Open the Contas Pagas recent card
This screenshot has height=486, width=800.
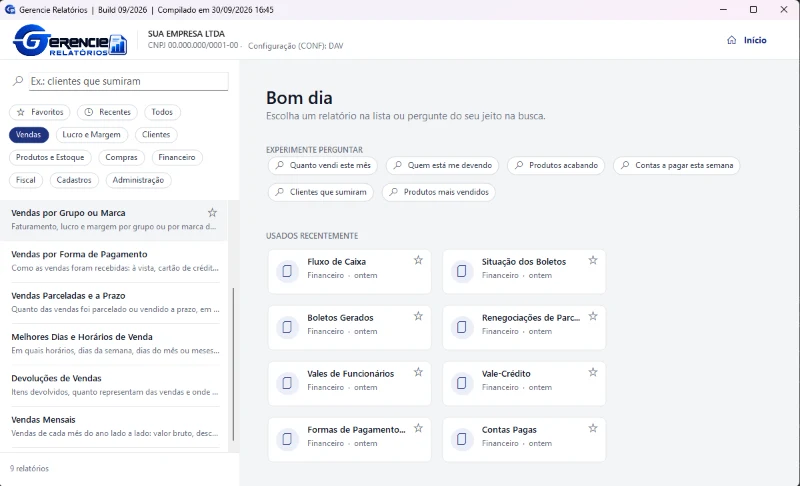coord(524,440)
